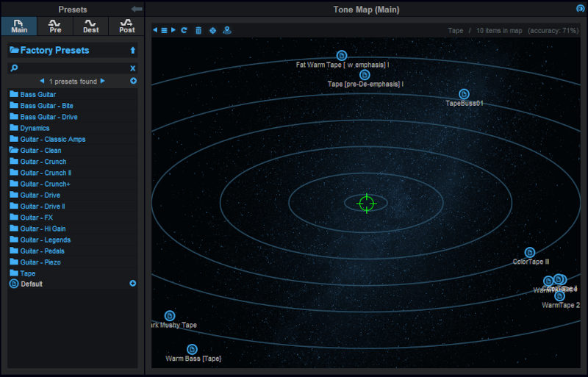Image resolution: width=588 pixels, height=377 pixels.
Task: Go to next preset found arrow
Action: pos(102,81)
